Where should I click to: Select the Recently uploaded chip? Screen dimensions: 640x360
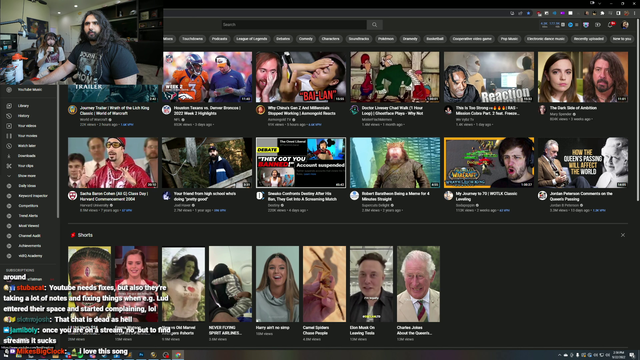588,39
